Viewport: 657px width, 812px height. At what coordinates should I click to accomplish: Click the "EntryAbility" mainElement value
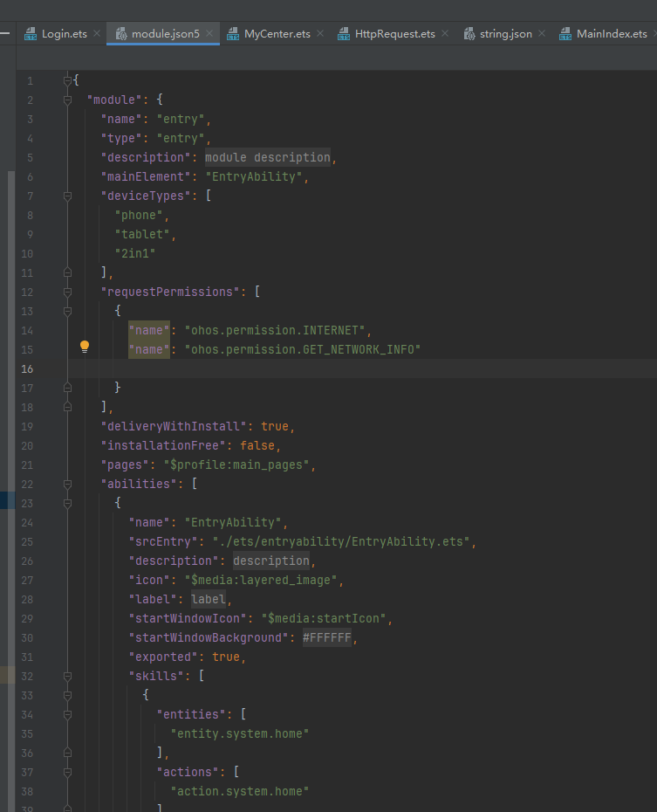coord(254,176)
